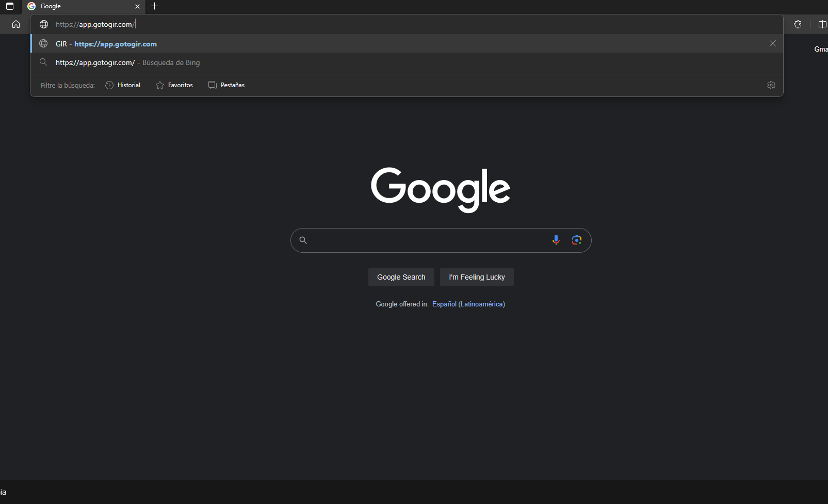Image resolution: width=828 pixels, height=504 pixels.
Task: Select the GIR app.gotogir.com suggestion
Action: pos(116,44)
